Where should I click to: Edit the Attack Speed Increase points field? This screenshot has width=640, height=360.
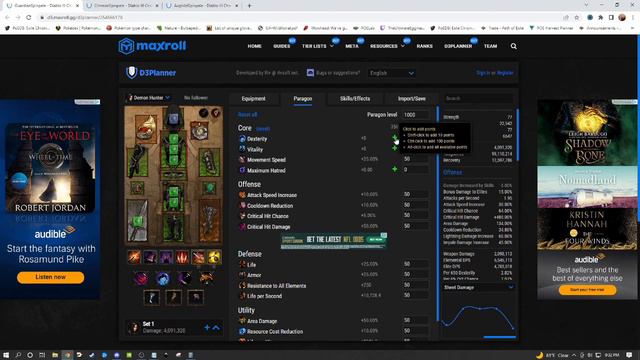pyautogui.click(x=416, y=194)
